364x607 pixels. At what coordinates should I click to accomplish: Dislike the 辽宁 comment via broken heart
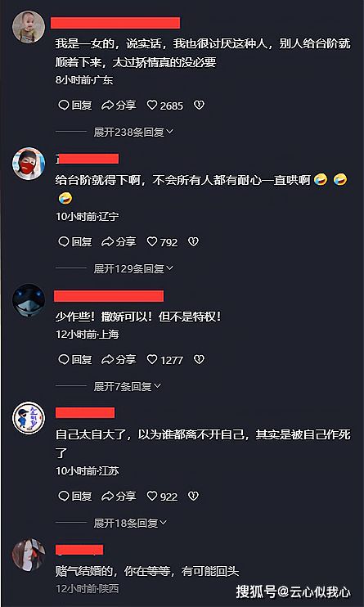click(x=193, y=242)
